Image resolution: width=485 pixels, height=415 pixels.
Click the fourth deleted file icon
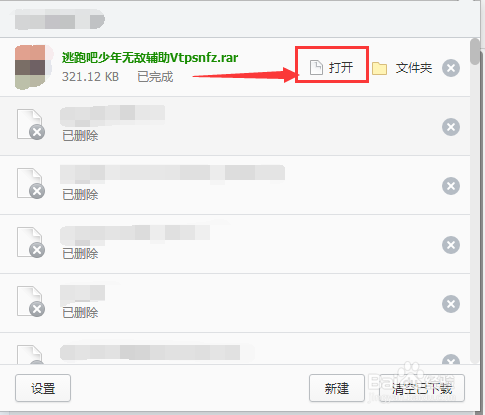31,301
